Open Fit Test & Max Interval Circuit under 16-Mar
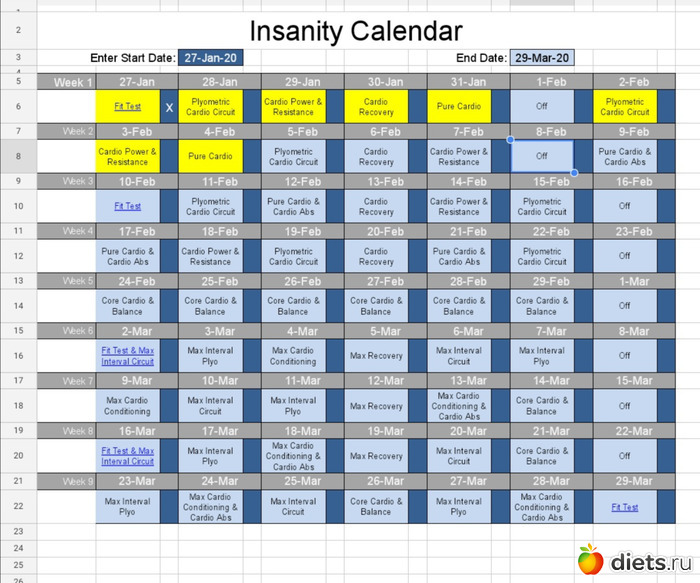This screenshot has height=583, width=700. point(127,456)
